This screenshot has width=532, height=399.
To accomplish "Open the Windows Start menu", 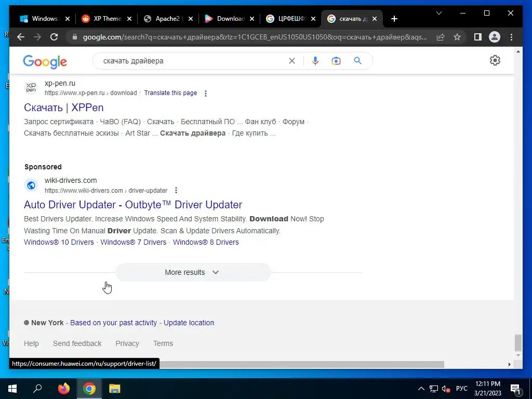I will pyautogui.click(x=12, y=389).
